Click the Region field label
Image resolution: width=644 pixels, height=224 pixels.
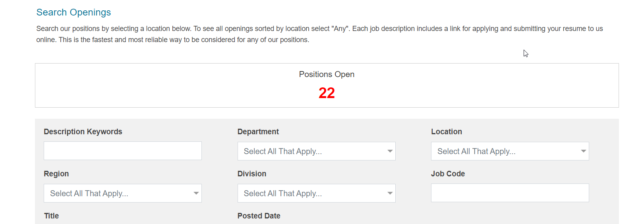click(x=56, y=174)
